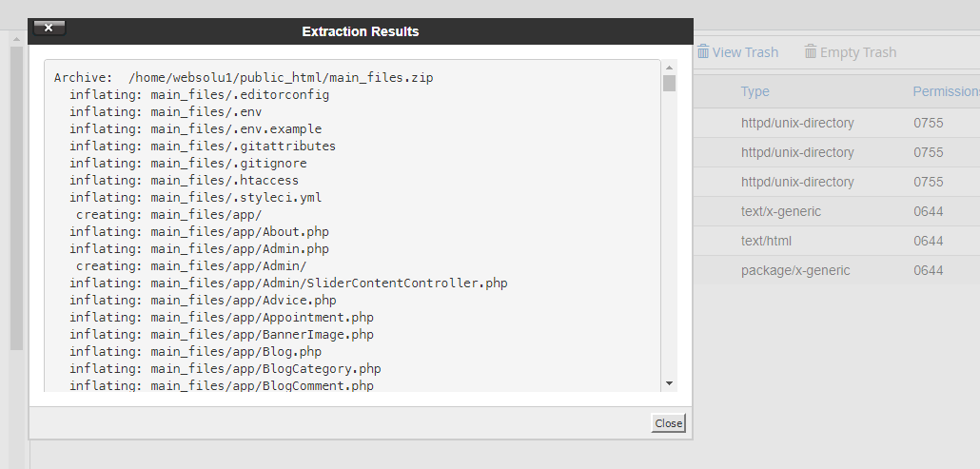Click the main_files/.htaccess log line
This screenshot has width=980, height=469.
184,180
